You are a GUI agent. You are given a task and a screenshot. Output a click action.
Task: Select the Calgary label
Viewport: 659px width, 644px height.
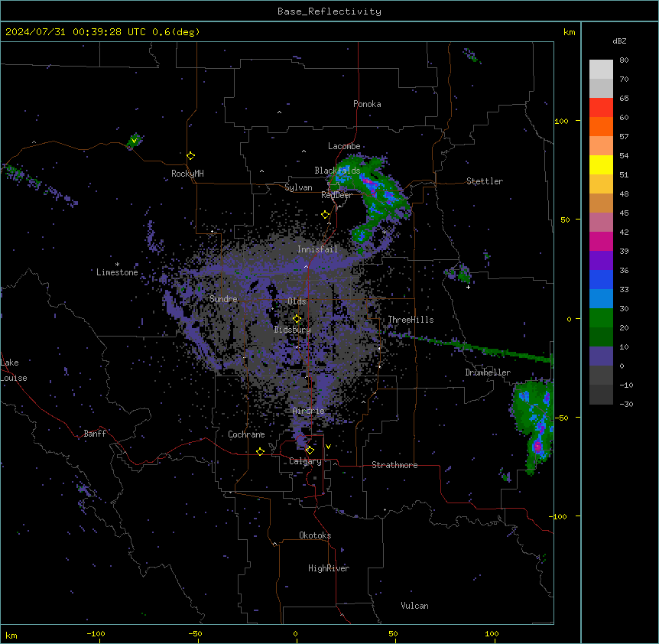306,461
